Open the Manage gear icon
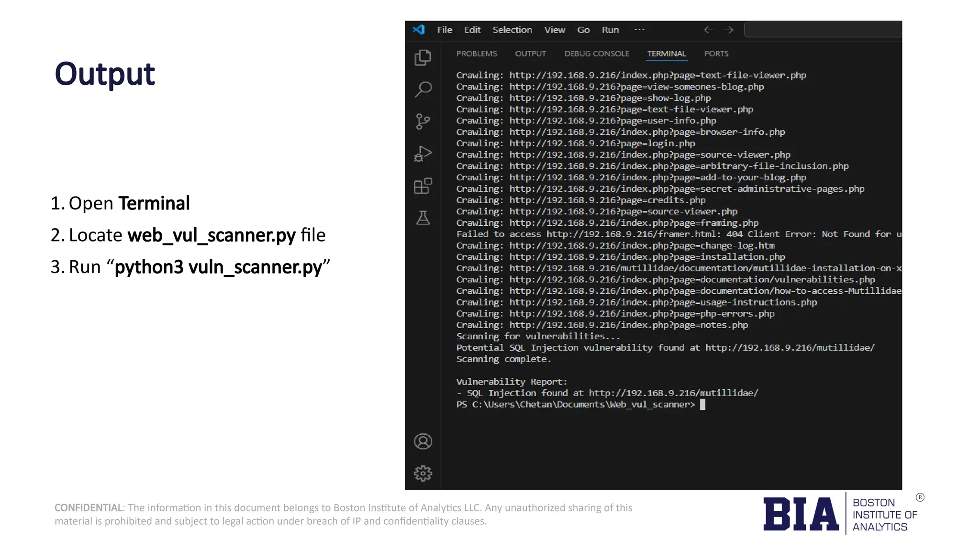This screenshot has width=980, height=551. pos(423,474)
